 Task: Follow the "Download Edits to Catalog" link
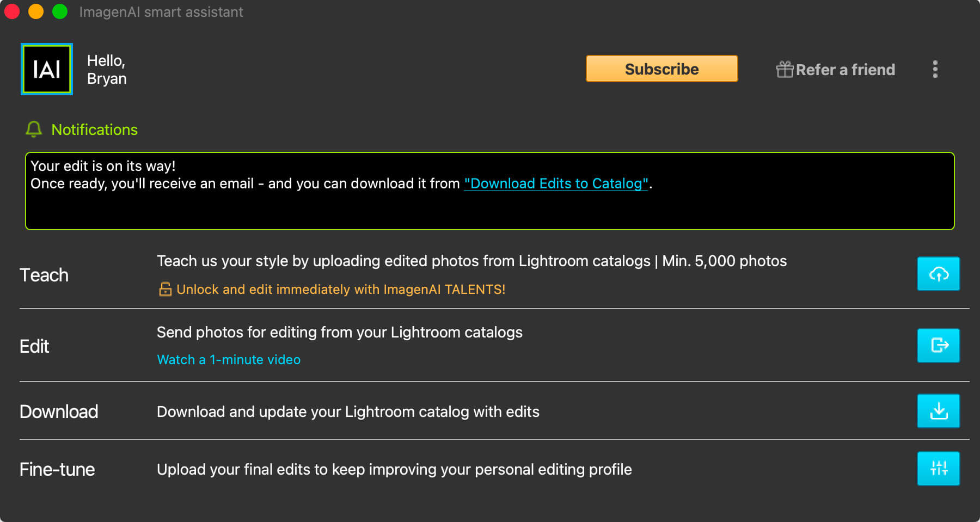(555, 183)
